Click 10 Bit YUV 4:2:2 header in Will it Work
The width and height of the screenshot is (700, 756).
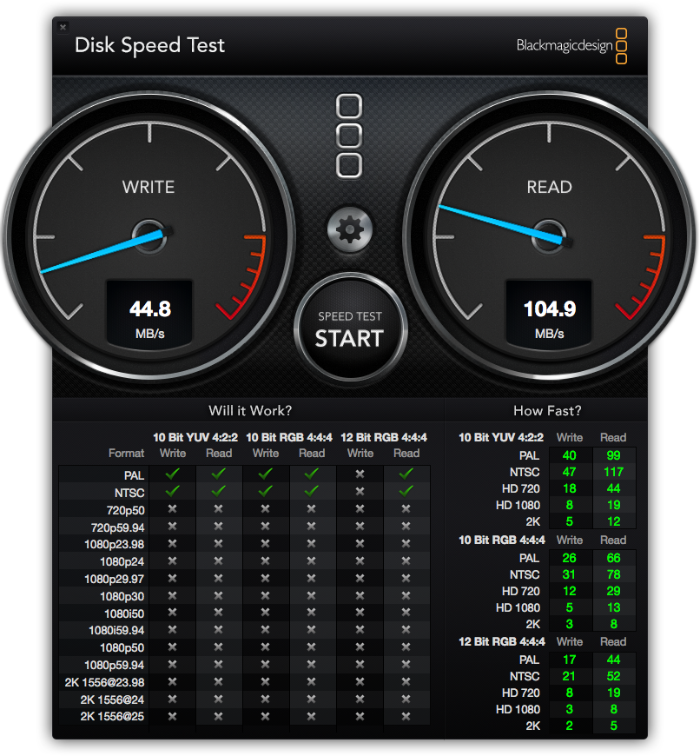(195, 438)
